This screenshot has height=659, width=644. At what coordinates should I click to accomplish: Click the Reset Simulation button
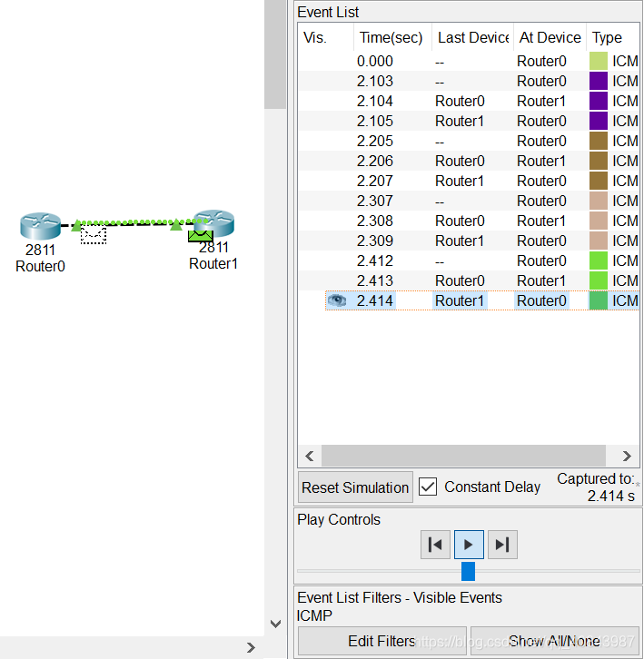(355, 487)
